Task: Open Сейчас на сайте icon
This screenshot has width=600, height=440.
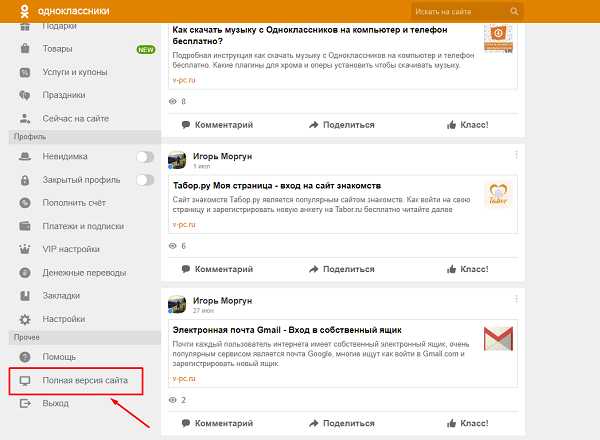Action: [x=25, y=118]
